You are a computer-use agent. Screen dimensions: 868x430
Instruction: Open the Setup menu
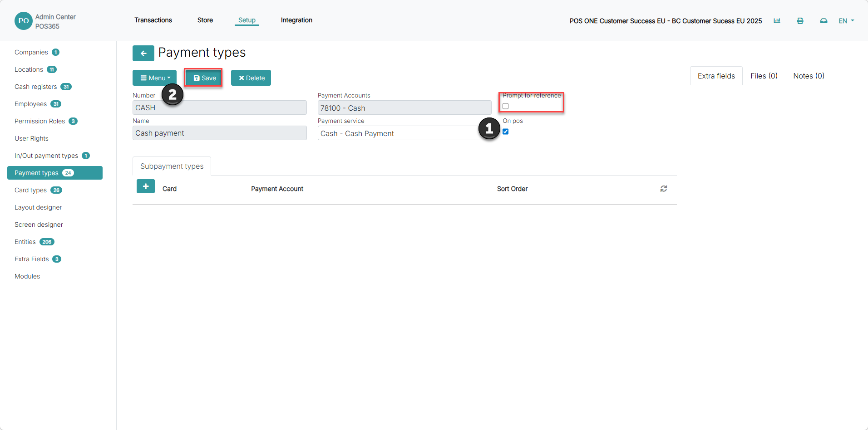[247, 20]
